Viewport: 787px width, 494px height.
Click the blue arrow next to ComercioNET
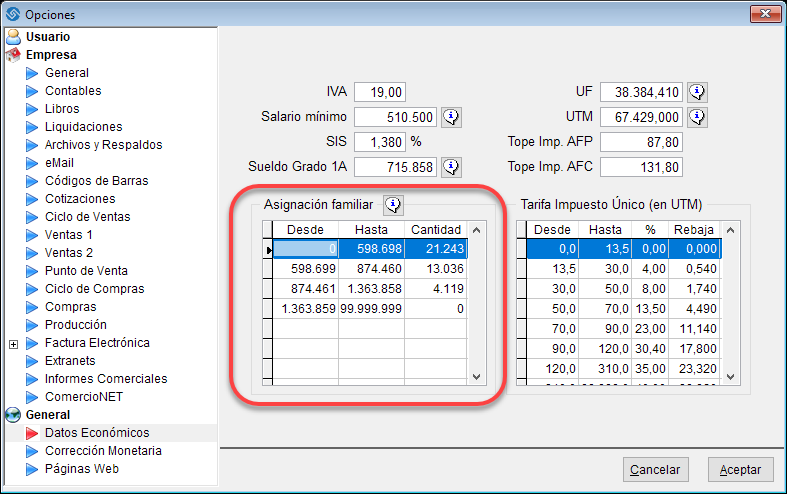click(x=32, y=397)
